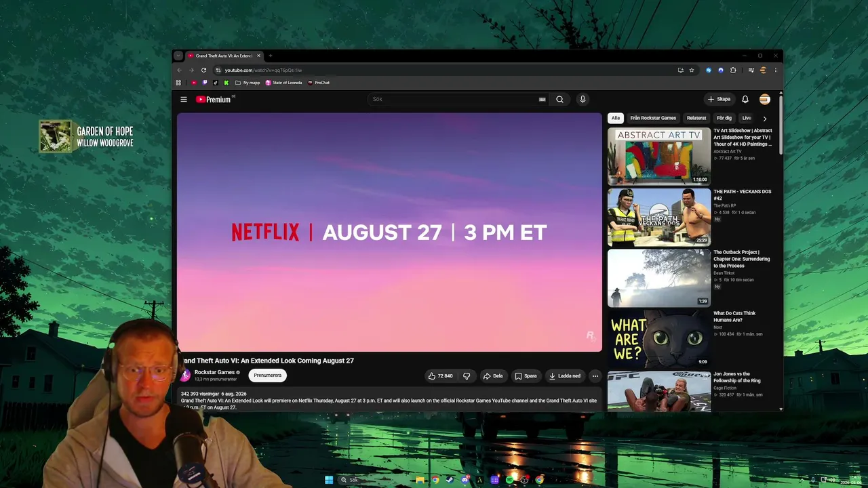868x488 pixels.
Task: Click the YouTube search input field
Action: click(x=458, y=100)
